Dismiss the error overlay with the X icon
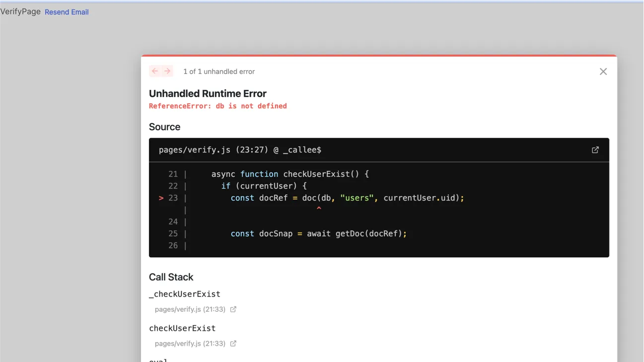 (603, 71)
